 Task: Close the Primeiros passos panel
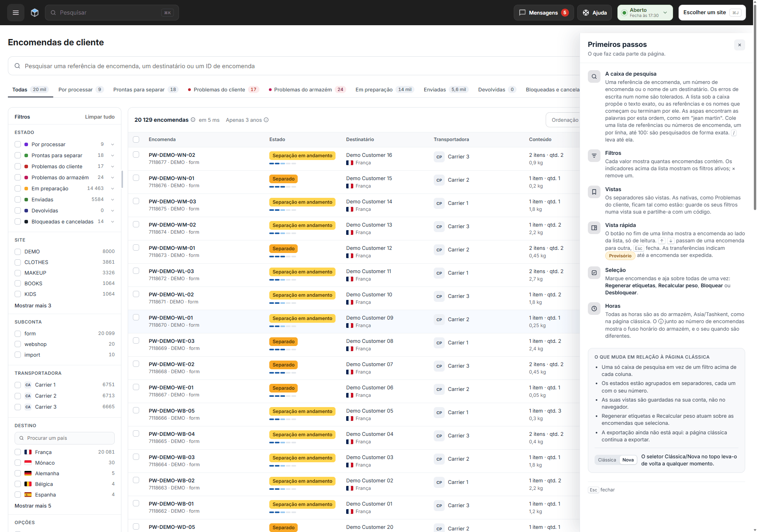click(739, 45)
